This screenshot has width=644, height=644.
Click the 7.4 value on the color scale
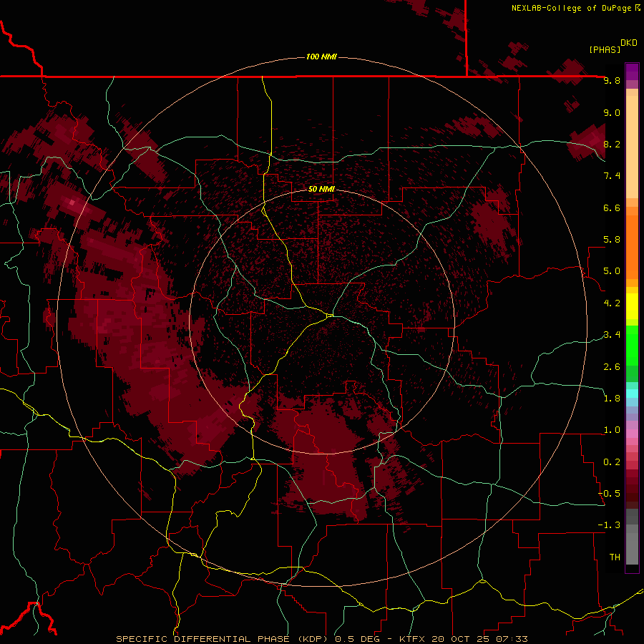[612, 176]
